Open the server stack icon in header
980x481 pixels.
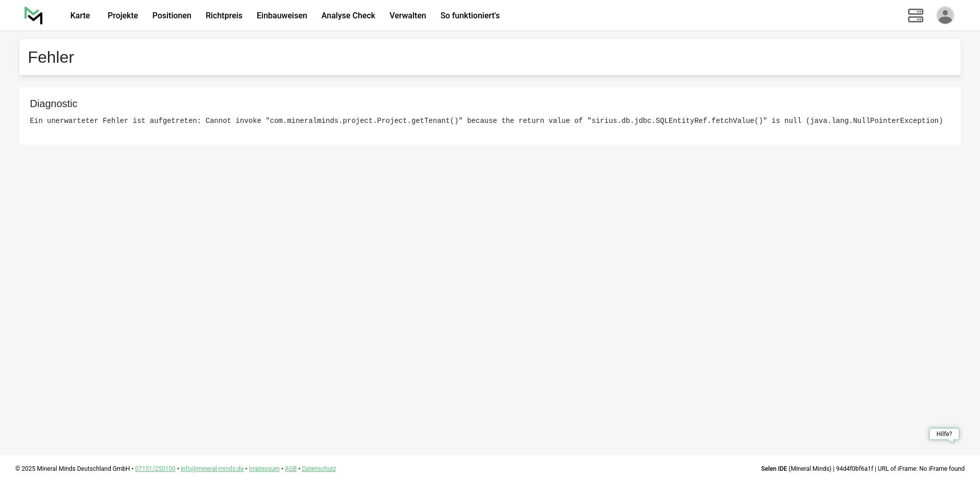click(x=915, y=16)
